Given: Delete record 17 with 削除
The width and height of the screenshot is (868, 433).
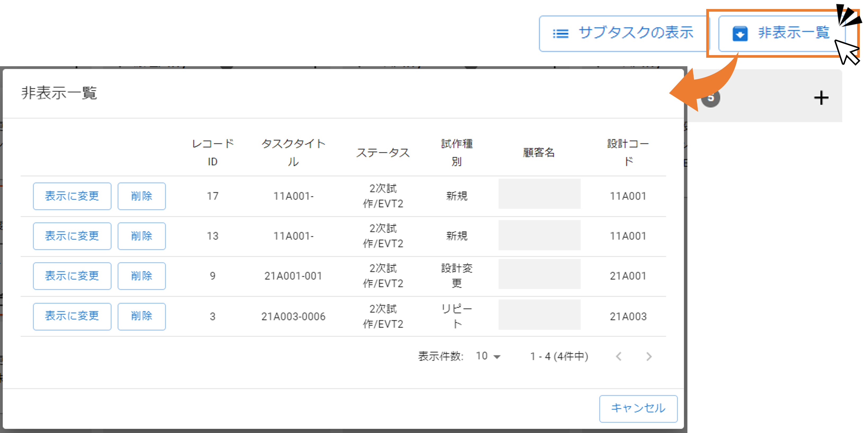Looking at the screenshot, I should [x=141, y=196].
